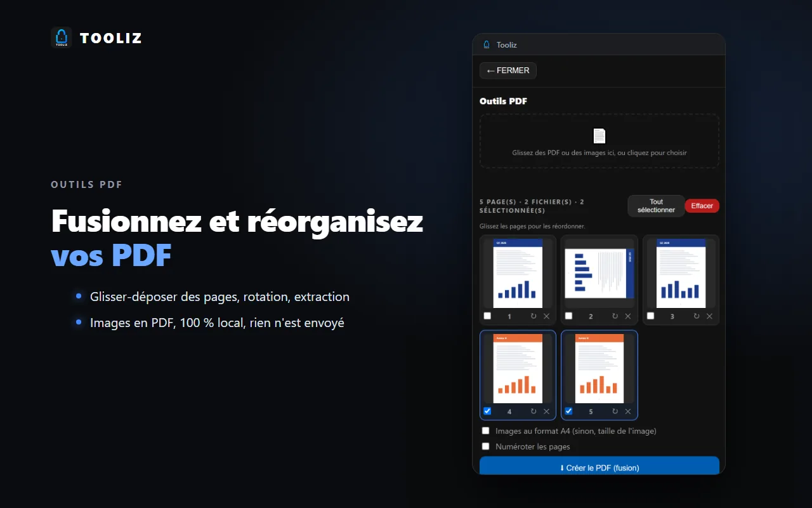Screen dimensions: 812x508
Task: Enable Images au format A4 checkbox
Action: click(486, 431)
